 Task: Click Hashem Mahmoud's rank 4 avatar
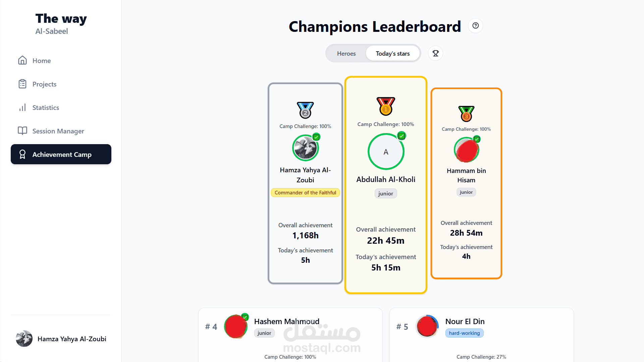click(x=236, y=326)
